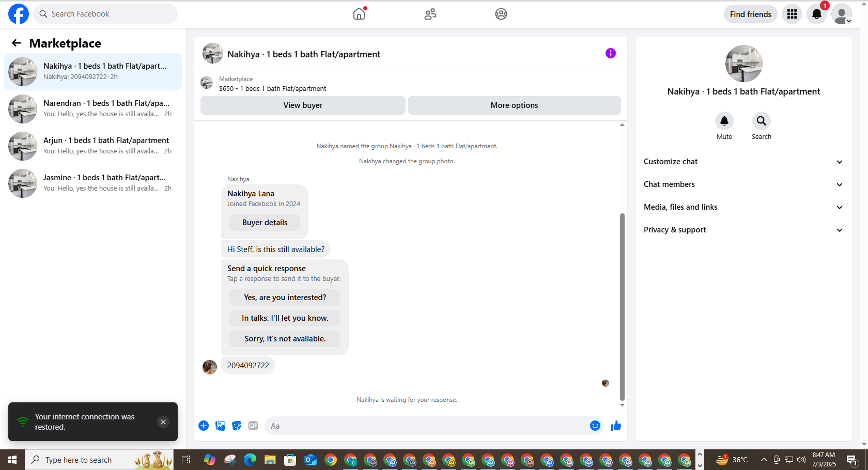Open the Nakihya conversation in list
The image size is (868, 470).
93,72
